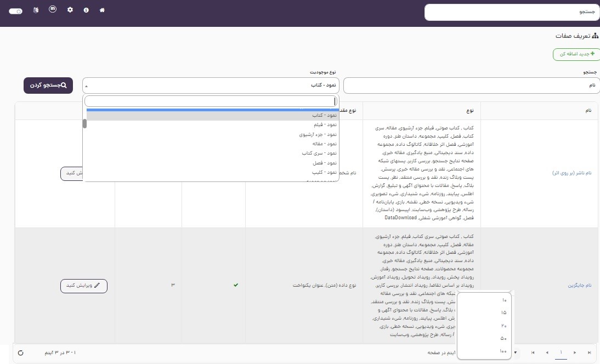The width and height of the screenshot is (600, 364).
Task: Click the refresh icon in table footer
Action: (21, 352)
